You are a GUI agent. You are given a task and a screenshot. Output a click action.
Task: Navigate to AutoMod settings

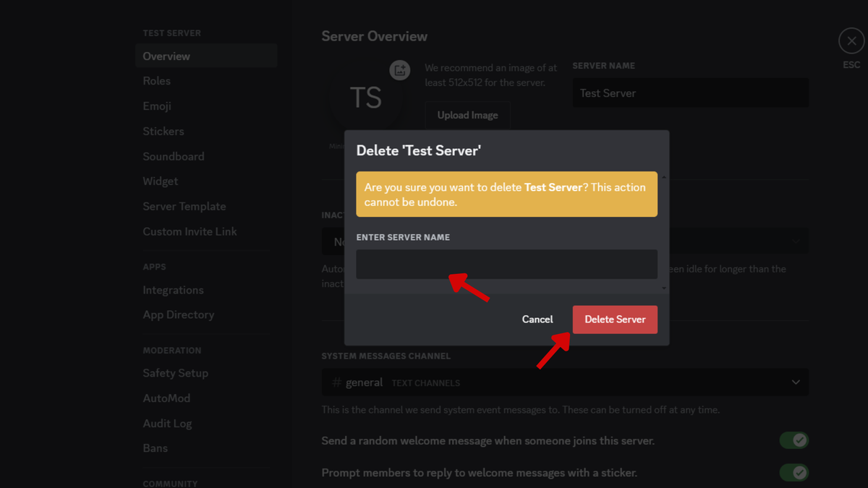point(166,398)
